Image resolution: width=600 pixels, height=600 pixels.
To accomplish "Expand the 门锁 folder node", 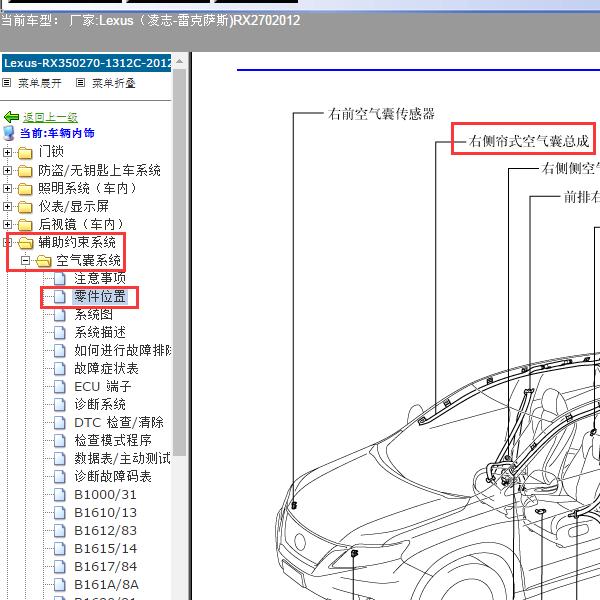I will (7, 152).
